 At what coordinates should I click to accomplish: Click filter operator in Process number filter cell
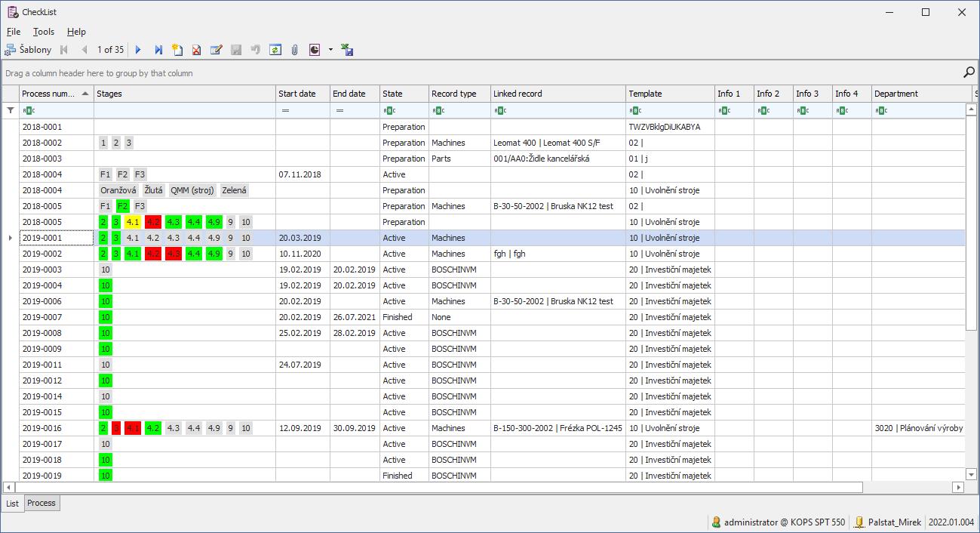pyautogui.click(x=29, y=110)
